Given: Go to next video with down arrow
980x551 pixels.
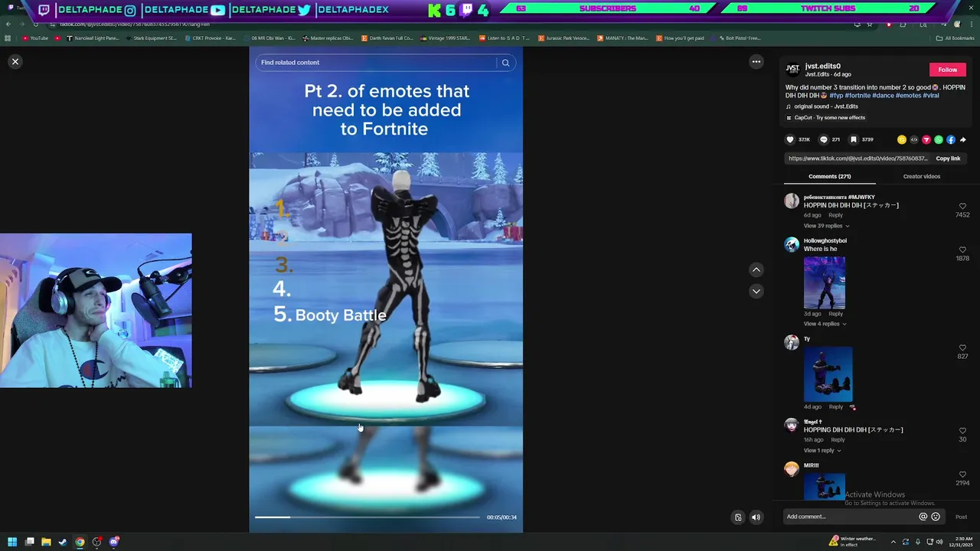Looking at the screenshot, I should tap(756, 291).
